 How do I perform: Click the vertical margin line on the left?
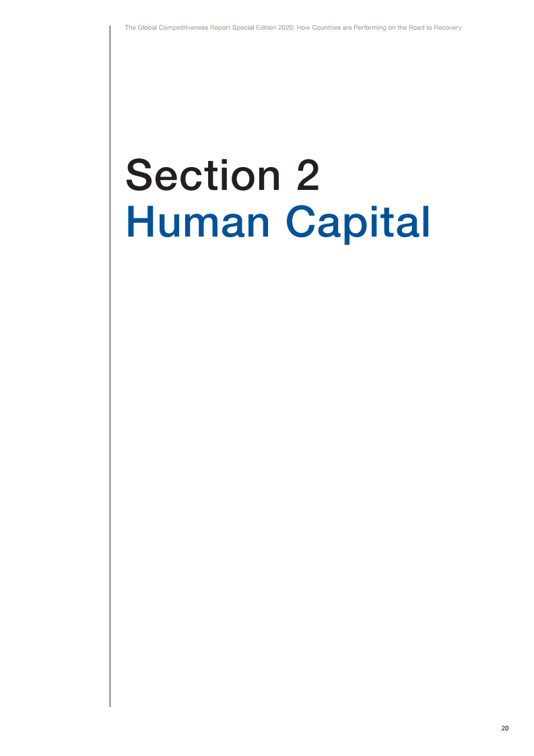[110, 364]
